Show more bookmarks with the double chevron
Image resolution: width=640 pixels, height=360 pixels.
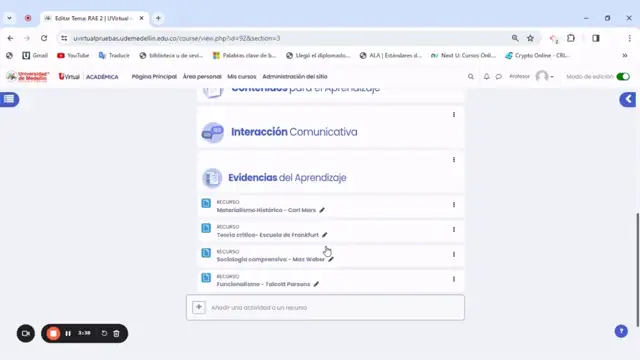625,56
